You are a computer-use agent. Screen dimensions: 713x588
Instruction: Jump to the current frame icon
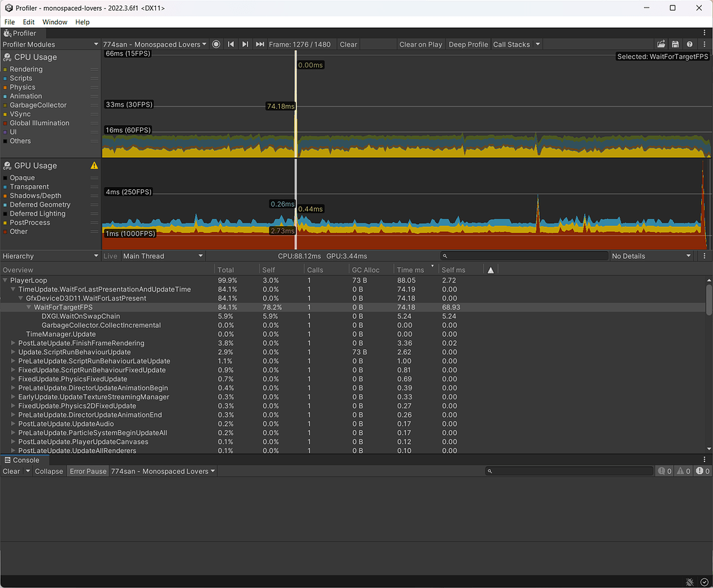pos(258,44)
